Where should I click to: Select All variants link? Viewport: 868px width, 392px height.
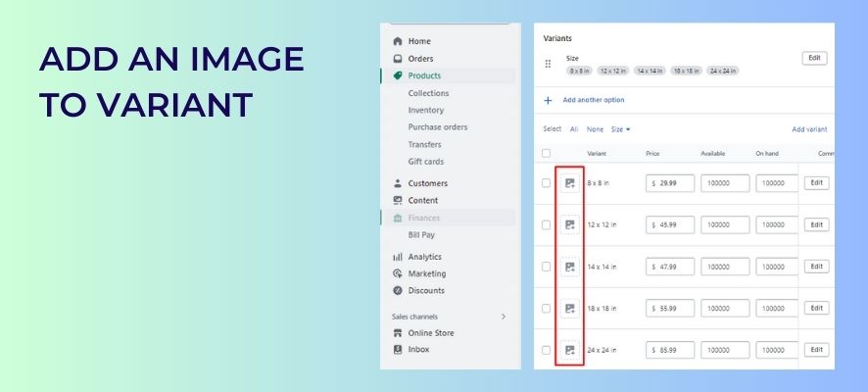point(574,129)
